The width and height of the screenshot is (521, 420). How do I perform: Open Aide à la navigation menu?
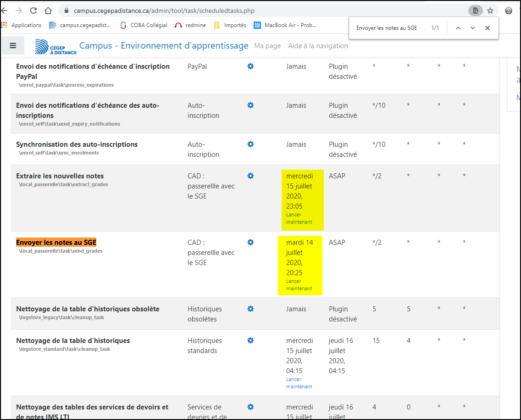[318, 46]
